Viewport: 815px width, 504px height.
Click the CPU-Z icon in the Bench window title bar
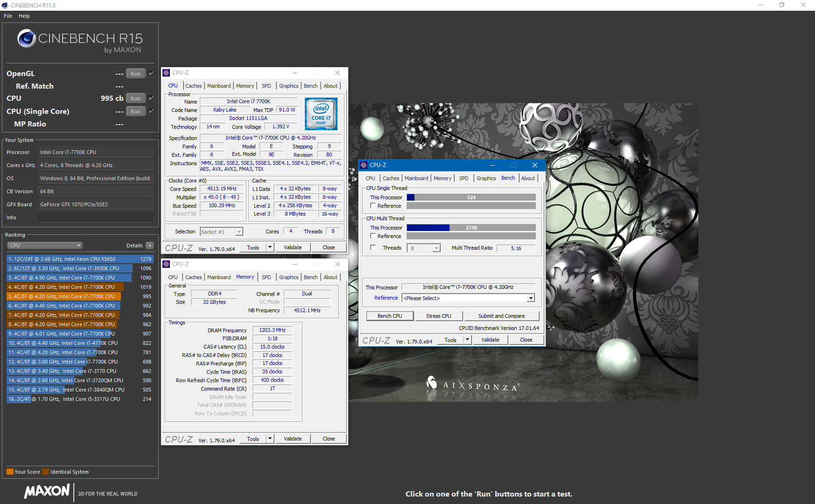coord(364,165)
